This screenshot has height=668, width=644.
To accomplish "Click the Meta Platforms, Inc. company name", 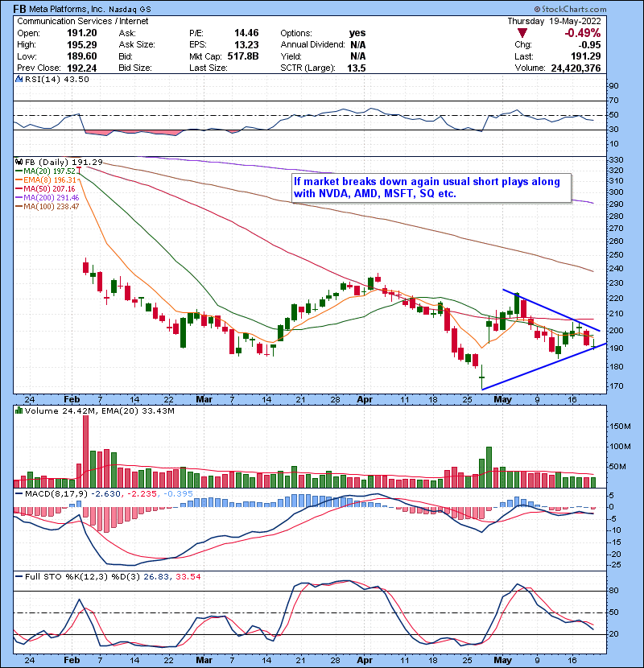I will [67, 9].
